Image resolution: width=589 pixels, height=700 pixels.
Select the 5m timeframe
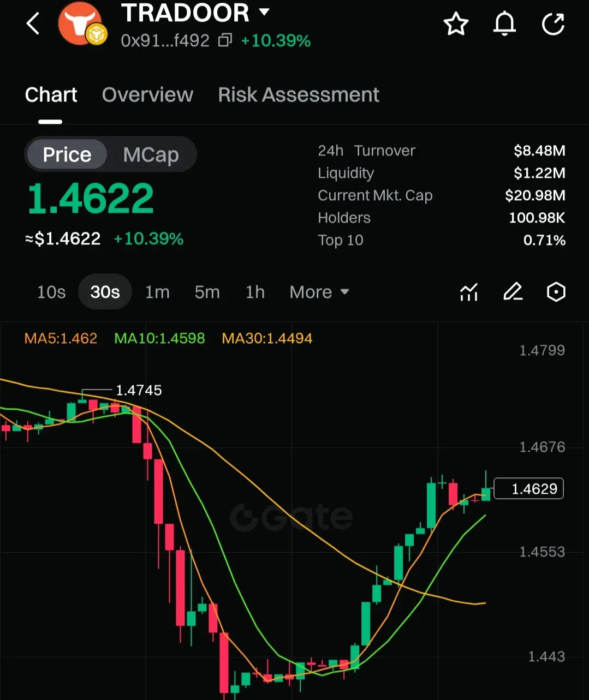point(207,292)
